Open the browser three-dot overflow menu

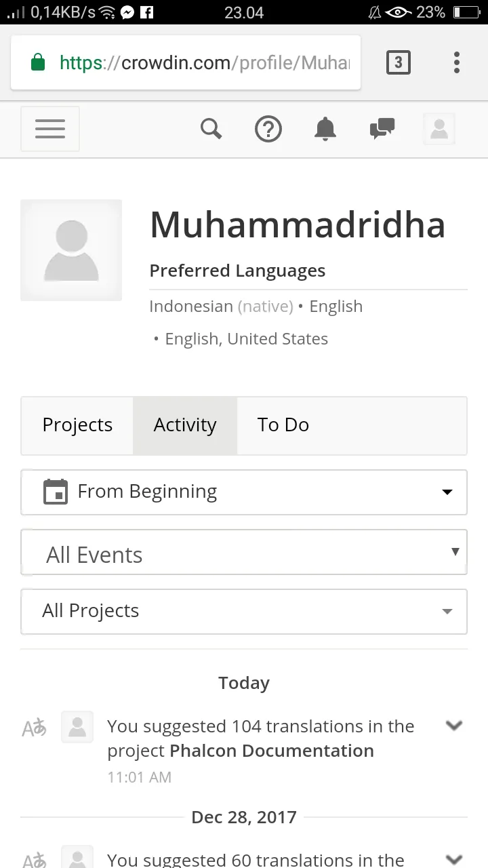[x=457, y=62]
